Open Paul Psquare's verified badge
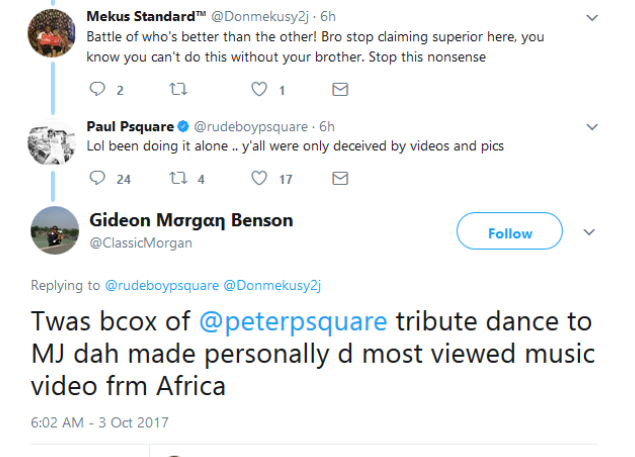 pyautogui.click(x=183, y=127)
